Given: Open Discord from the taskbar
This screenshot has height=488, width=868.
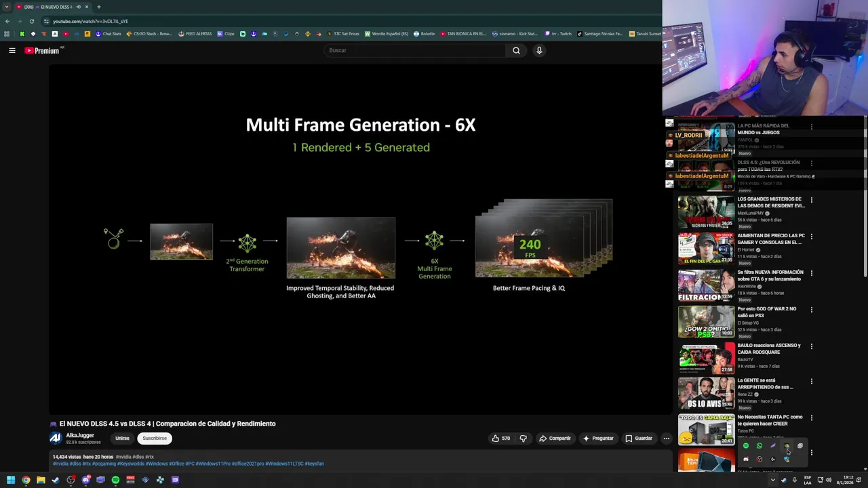Looking at the screenshot, I should pos(85,480).
